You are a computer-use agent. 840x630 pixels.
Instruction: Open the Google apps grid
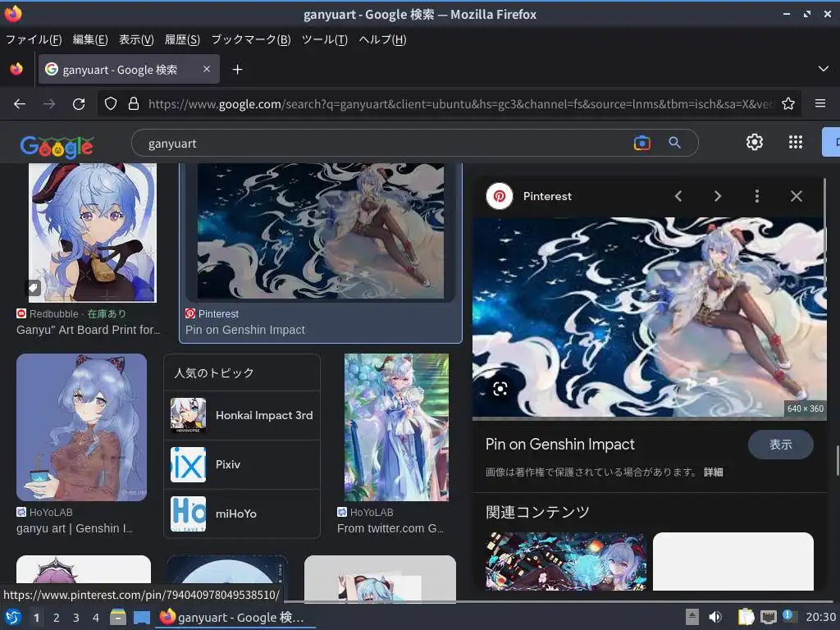click(x=796, y=142)
